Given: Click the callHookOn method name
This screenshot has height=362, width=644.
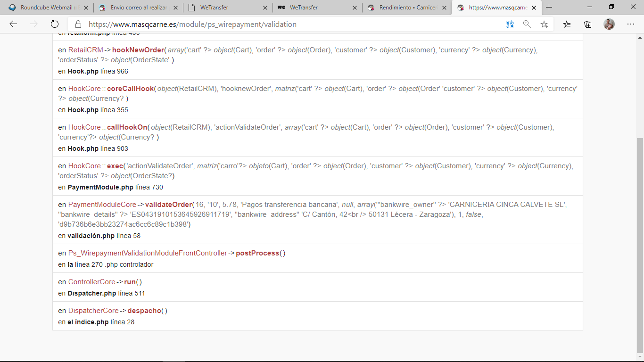Looking at the screenshot, I should click(x=127, y=127).
